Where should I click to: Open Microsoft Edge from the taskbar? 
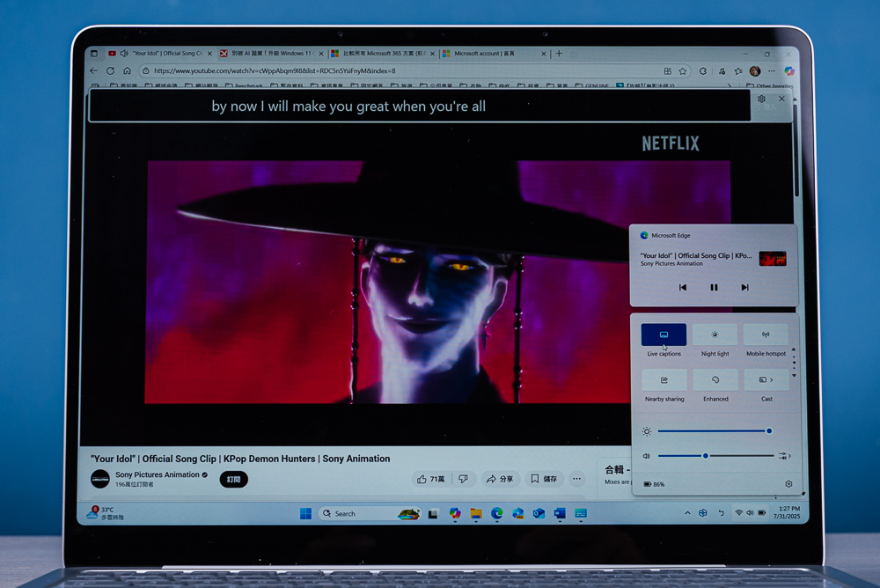coord(496,514)
